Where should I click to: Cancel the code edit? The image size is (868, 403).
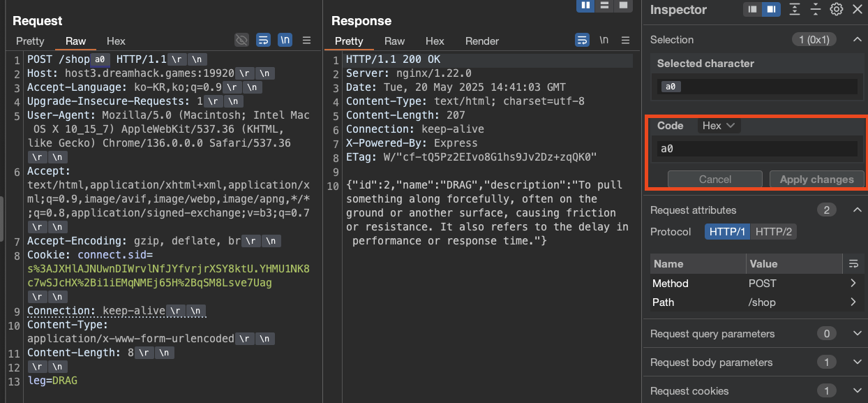[715, 179]
